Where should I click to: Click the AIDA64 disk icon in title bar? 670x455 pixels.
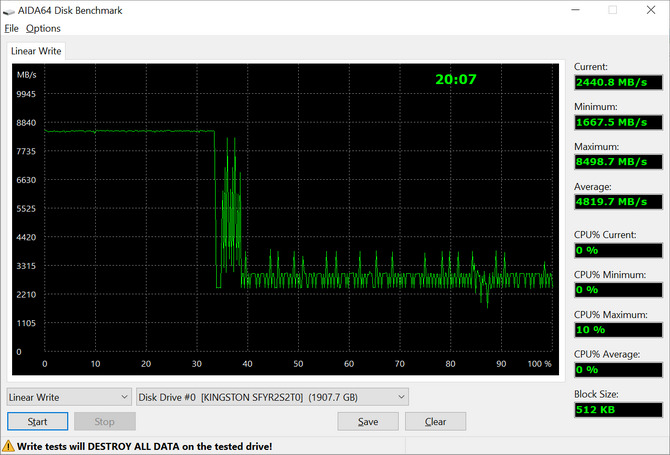pyautogui.click(x=9, y=11)
